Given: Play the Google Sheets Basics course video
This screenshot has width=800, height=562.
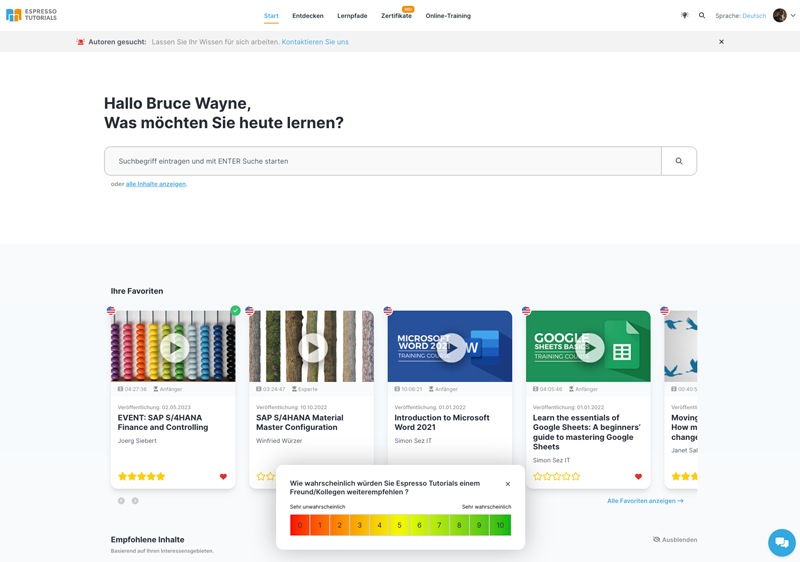Looking at the screenshot, I should tap(589, 348).
